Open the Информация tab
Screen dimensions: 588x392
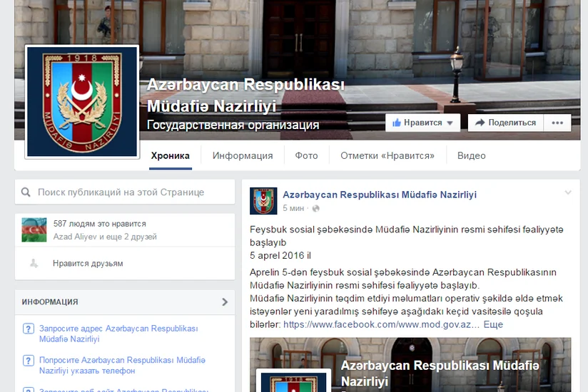[x=243, y=156]
